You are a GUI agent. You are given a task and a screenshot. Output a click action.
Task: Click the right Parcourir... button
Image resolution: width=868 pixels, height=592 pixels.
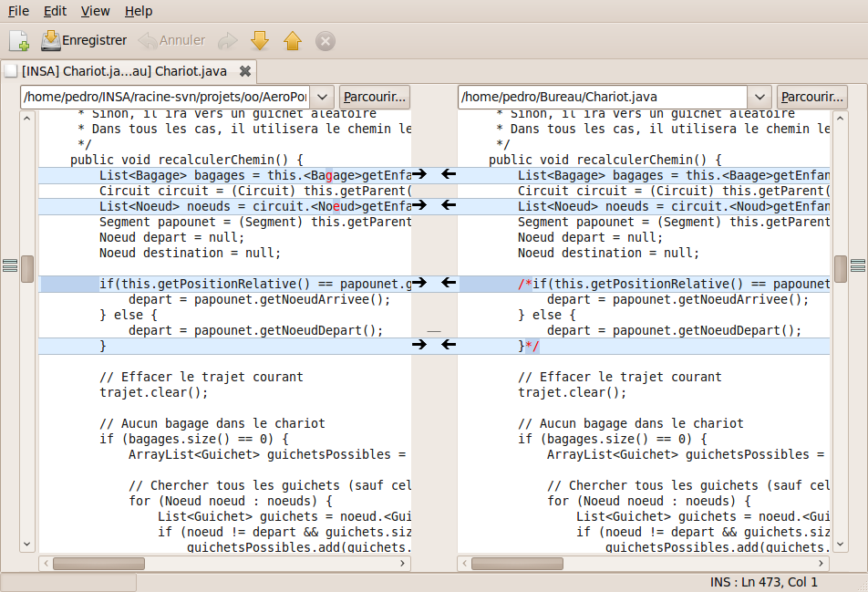point(811,97)
